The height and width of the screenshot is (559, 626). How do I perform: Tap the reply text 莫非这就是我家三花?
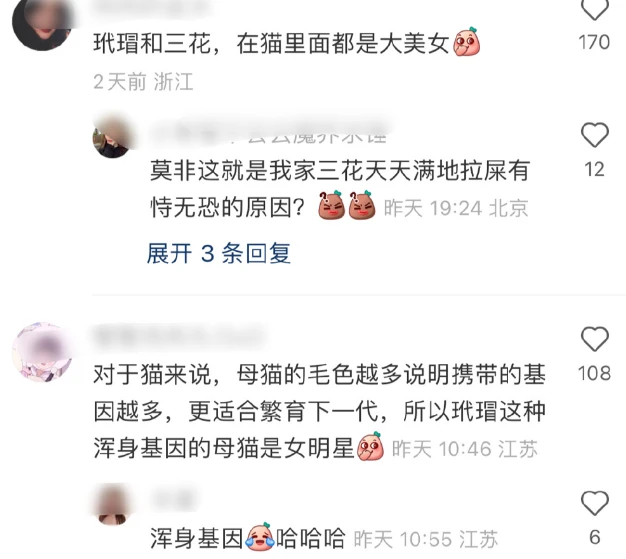click(340, 188)
